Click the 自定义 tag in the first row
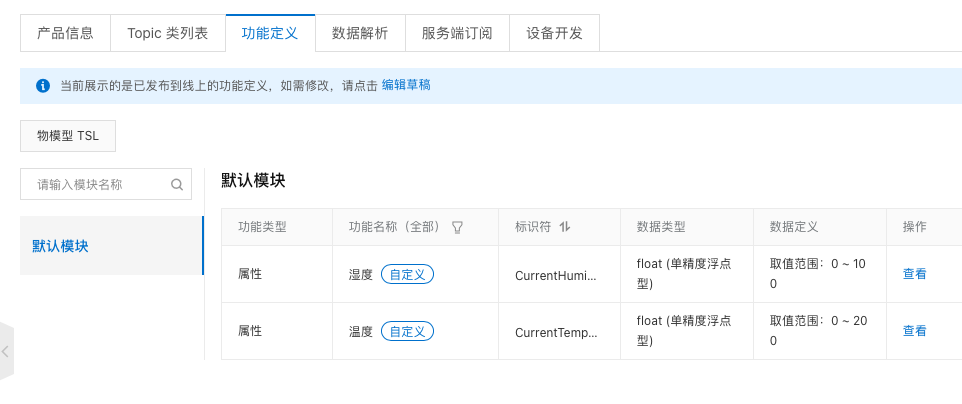Screen dimensions: 962x404 (x=407, y=274)
